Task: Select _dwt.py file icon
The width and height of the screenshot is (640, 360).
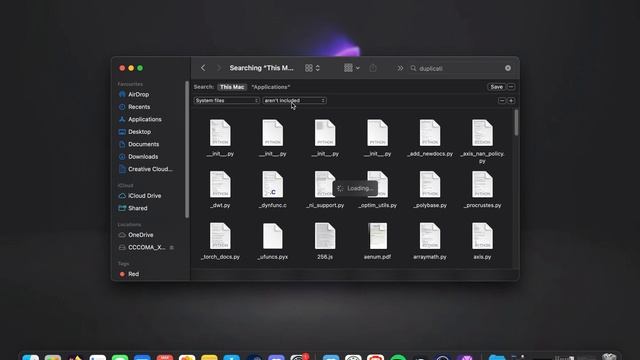Action: [220, 184]
